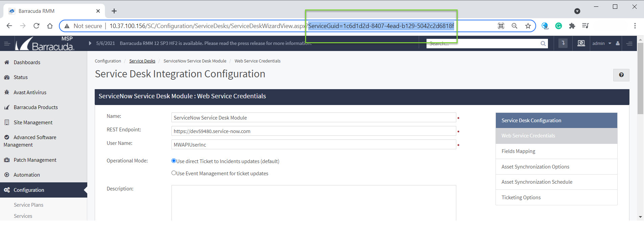The height and width of the screenshot is (232, 644).
Task: Click the REST Endpoint input field
Action: pyautogui.click(x=313, y=131)
